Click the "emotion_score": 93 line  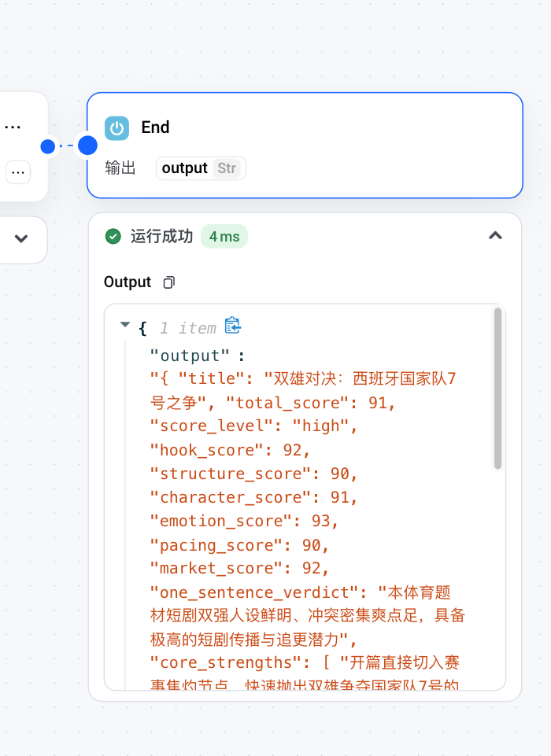click(x=244, y=521)
